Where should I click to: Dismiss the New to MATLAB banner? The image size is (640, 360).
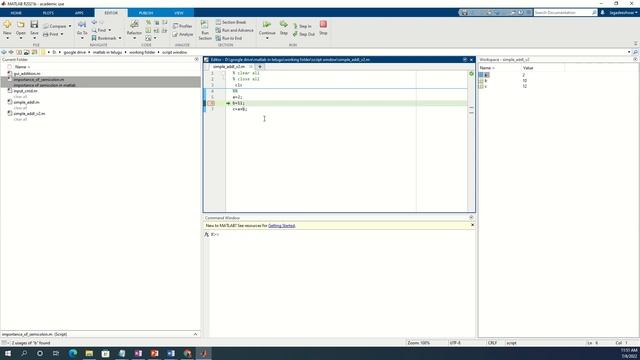click(472, 225)
